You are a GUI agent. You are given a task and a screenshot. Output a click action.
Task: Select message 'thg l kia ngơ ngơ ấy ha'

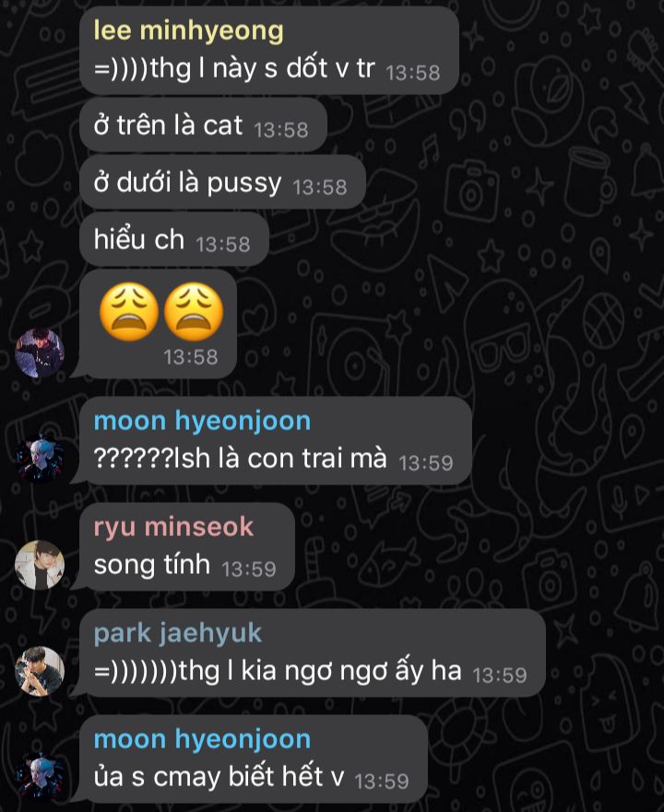[312, 653]
